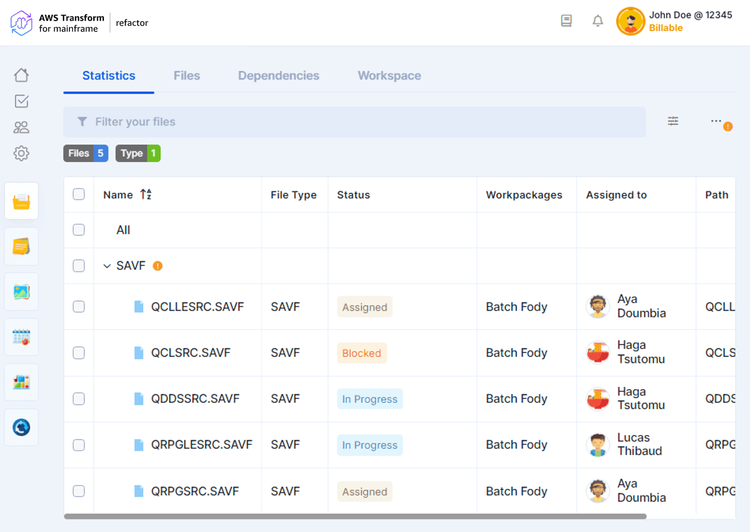The image size is (750, 532).
Task: Open the Workspace tab
Action: (389, 76)
